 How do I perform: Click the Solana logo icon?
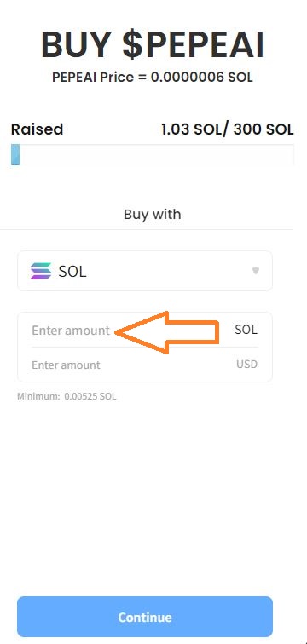coord(41,271)
